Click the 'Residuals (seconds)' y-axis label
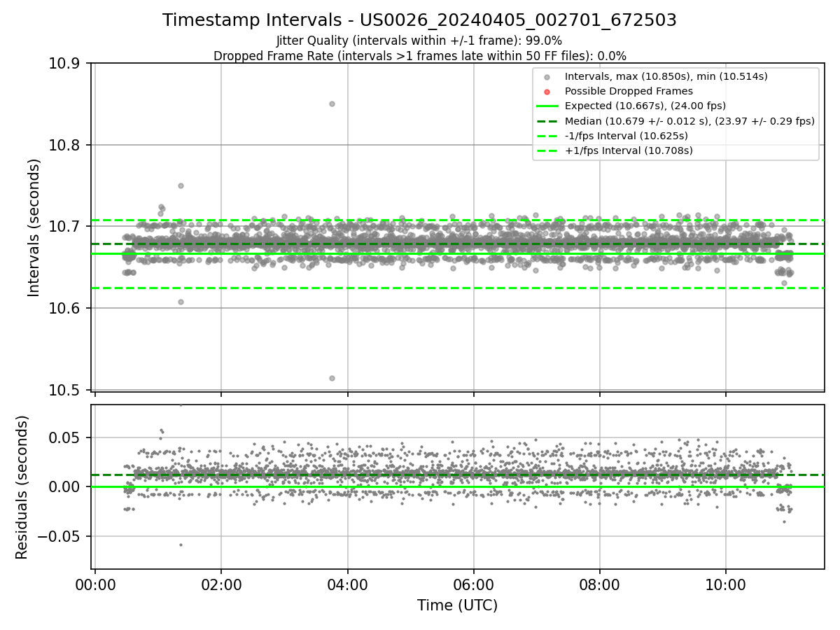The image size is (840, 630). (x=22, y=487)
